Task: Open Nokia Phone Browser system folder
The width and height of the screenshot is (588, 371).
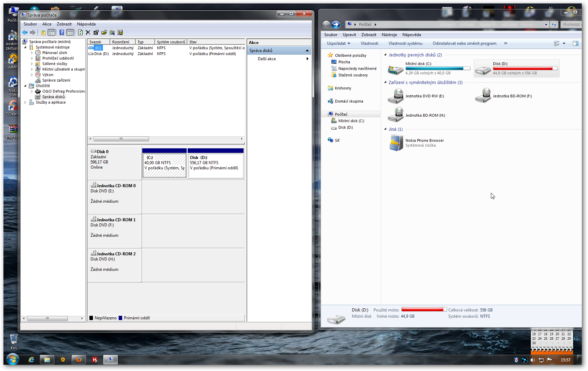Action: pyautogui.click(x=417, y=143)
